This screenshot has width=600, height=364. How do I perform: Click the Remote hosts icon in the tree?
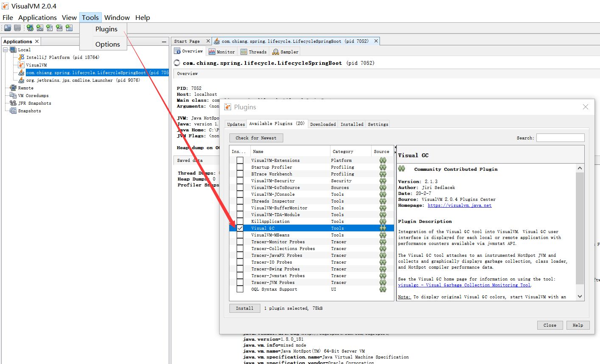coord(13,88)
